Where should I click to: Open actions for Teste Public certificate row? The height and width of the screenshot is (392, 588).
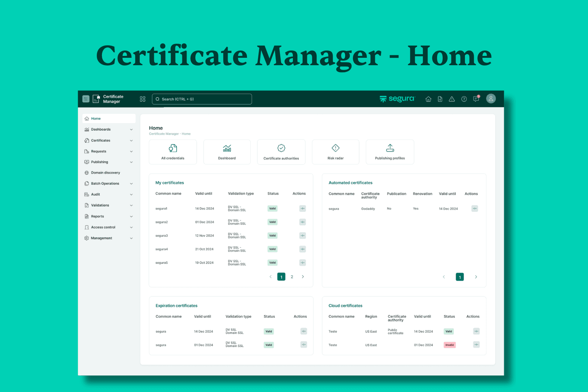pos(476,331)
